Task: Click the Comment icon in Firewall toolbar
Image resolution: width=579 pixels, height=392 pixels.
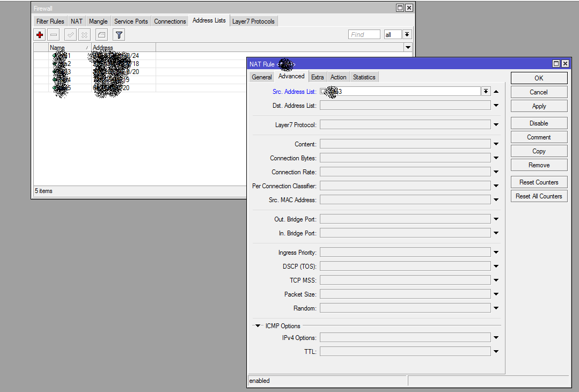Action: pos(101,35)
